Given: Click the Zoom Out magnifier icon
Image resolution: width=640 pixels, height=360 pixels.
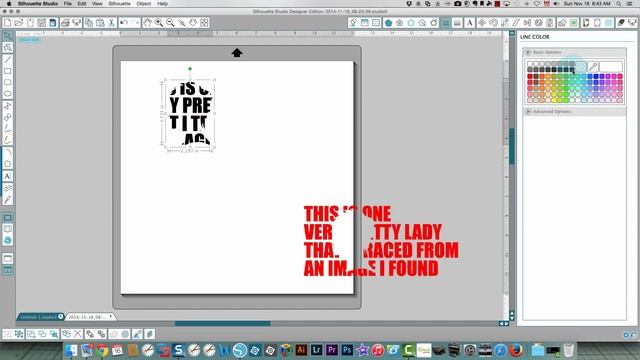Looking at the screenshot, I should point(170,23).
